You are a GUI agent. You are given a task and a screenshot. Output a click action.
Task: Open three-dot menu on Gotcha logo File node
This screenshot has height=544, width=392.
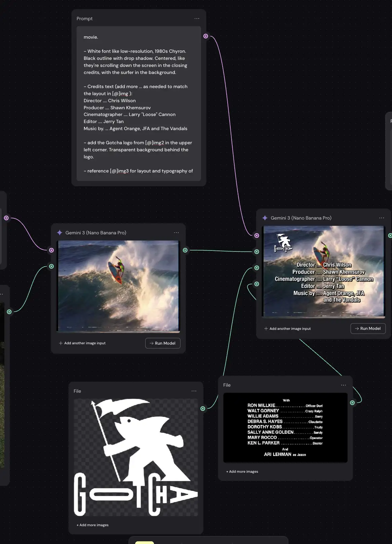tap(194, 391)
